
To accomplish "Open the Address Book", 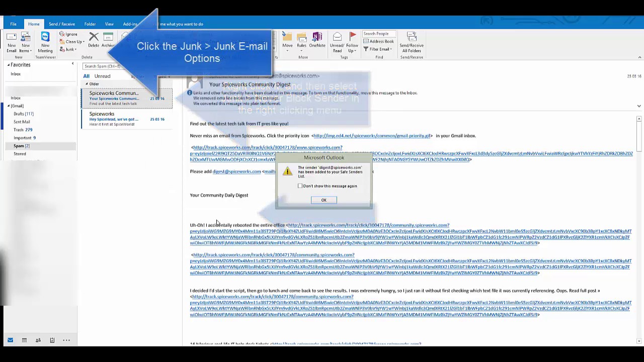I will [378, 41].
